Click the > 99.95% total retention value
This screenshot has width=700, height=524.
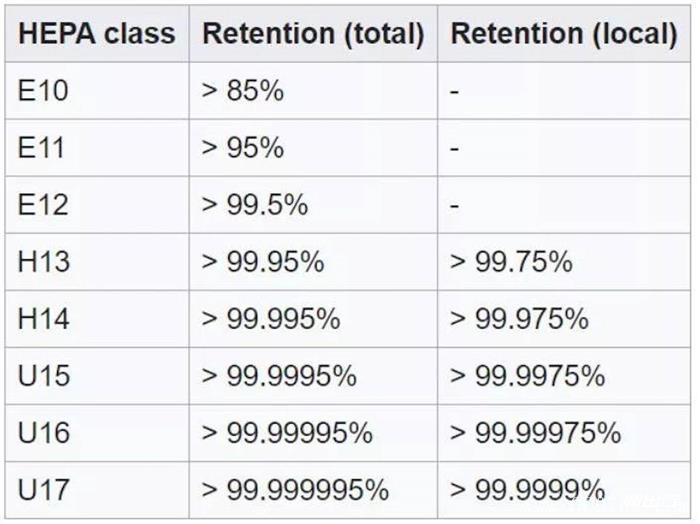(x=262, y=262)
